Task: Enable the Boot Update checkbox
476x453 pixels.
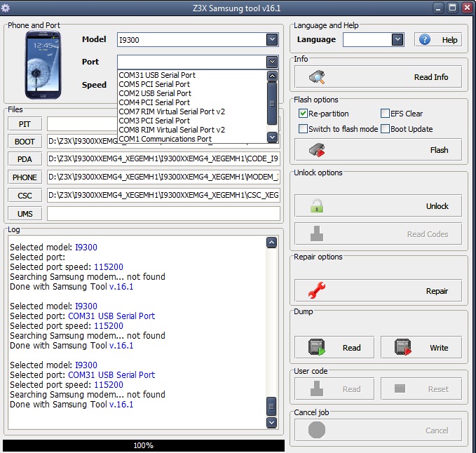Action: 385,129
